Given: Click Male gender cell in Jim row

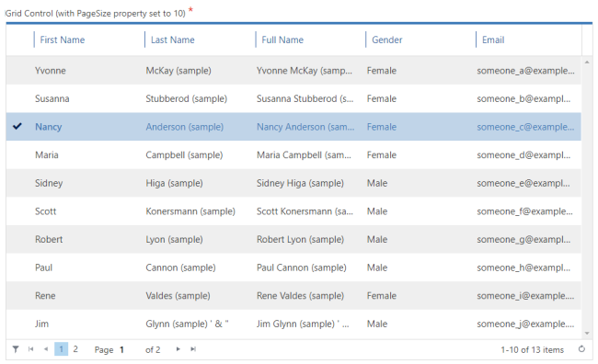Looking at the screenshot, I should [x=377, y=324].
